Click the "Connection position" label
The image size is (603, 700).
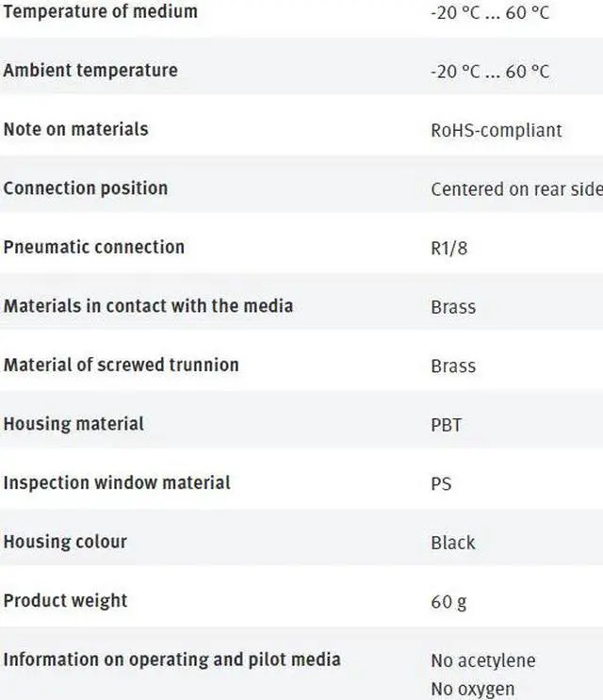(x=86, y=188)
